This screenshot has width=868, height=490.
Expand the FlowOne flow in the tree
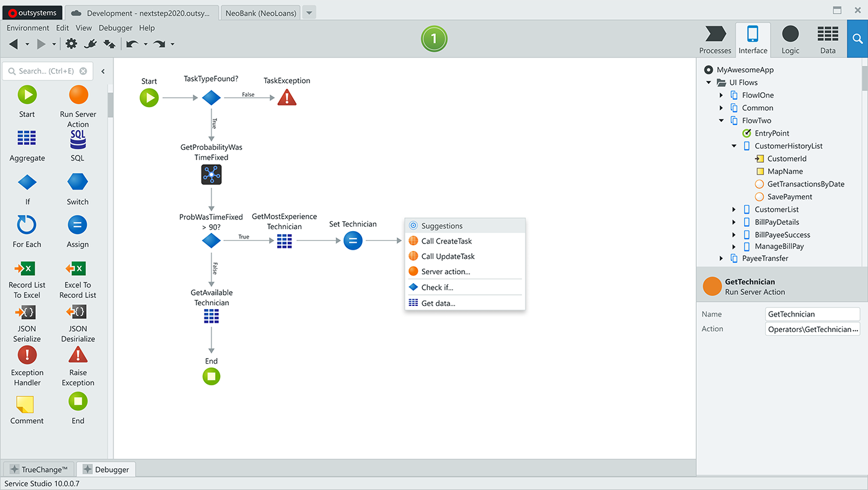(720, 95)
